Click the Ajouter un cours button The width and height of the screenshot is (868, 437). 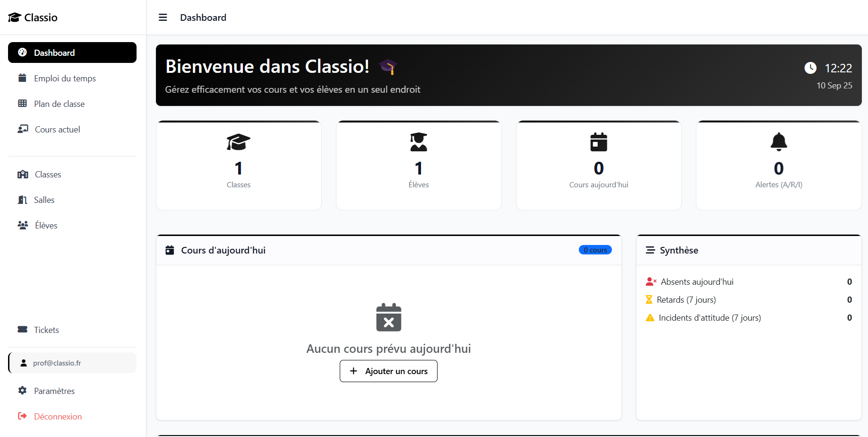388,371
